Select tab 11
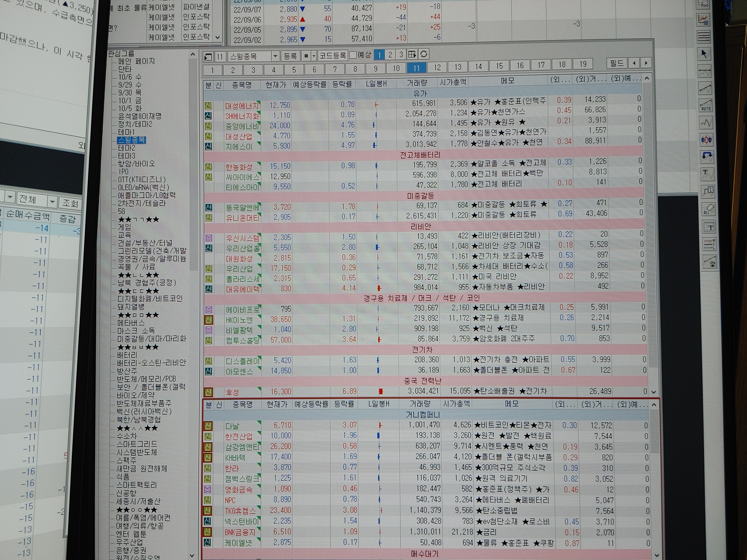Viewport: 747px width, 560px height. click(416, 68)
